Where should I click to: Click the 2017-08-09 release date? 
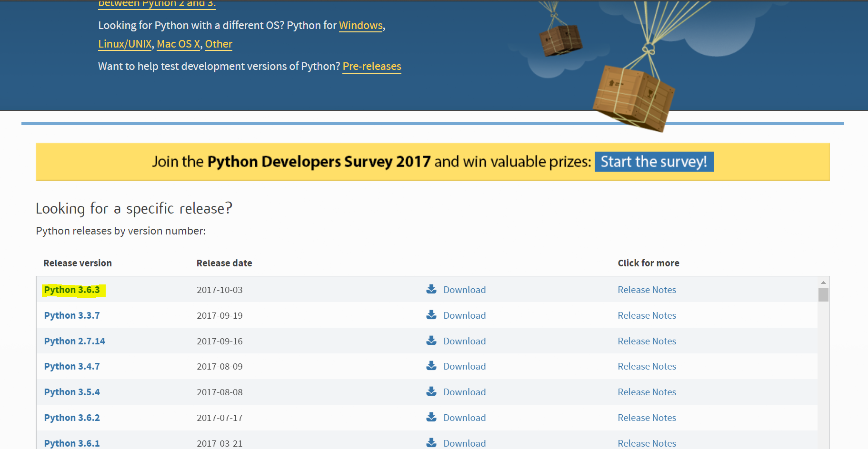219,366
